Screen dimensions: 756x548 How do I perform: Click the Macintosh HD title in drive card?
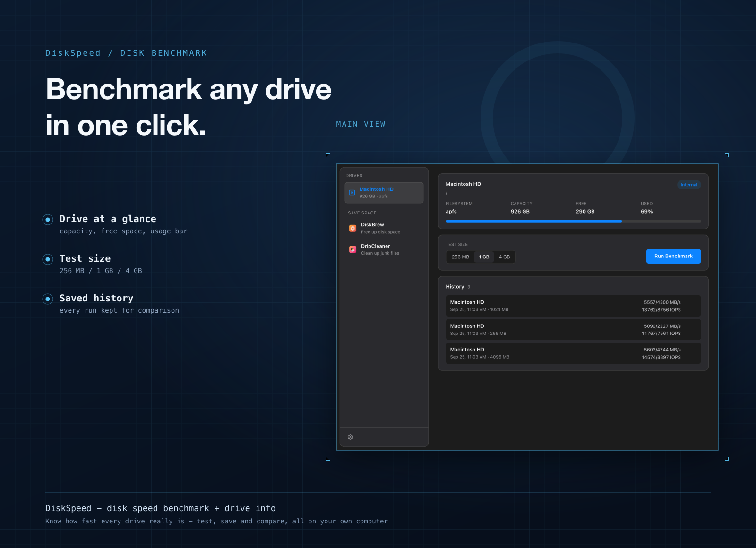click(463, 184)
